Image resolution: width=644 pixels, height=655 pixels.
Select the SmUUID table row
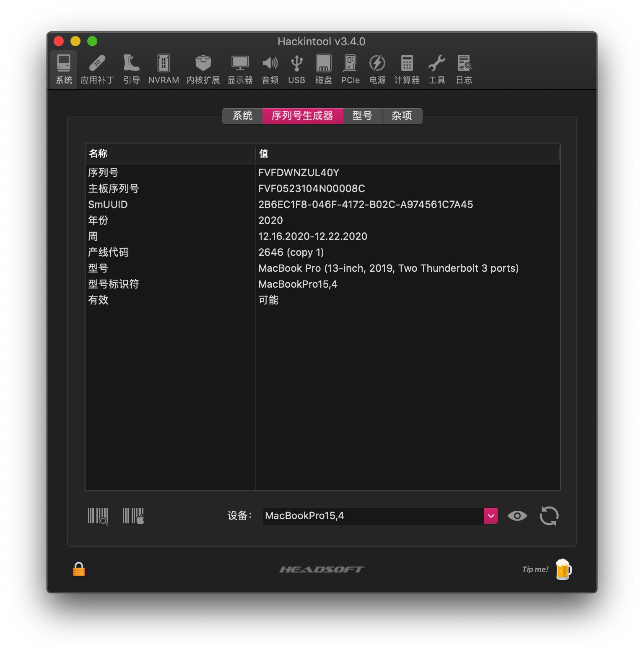click(x=323, y=205)
